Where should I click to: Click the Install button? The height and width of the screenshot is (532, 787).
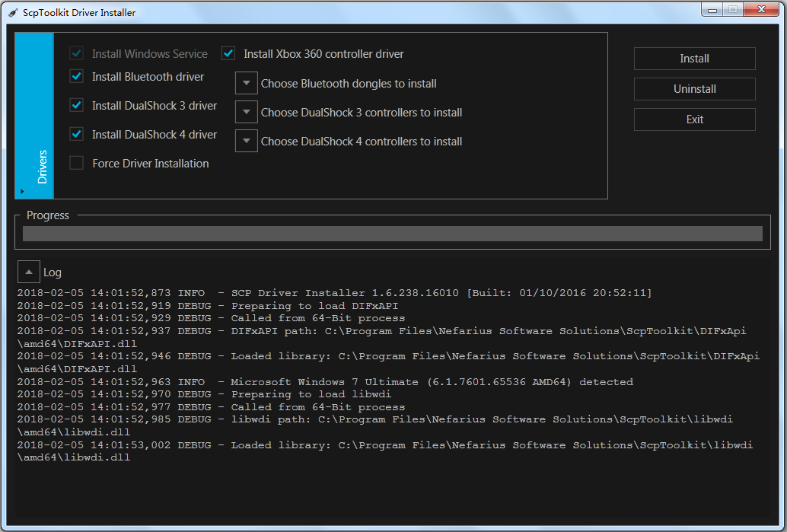pos(693,59)
